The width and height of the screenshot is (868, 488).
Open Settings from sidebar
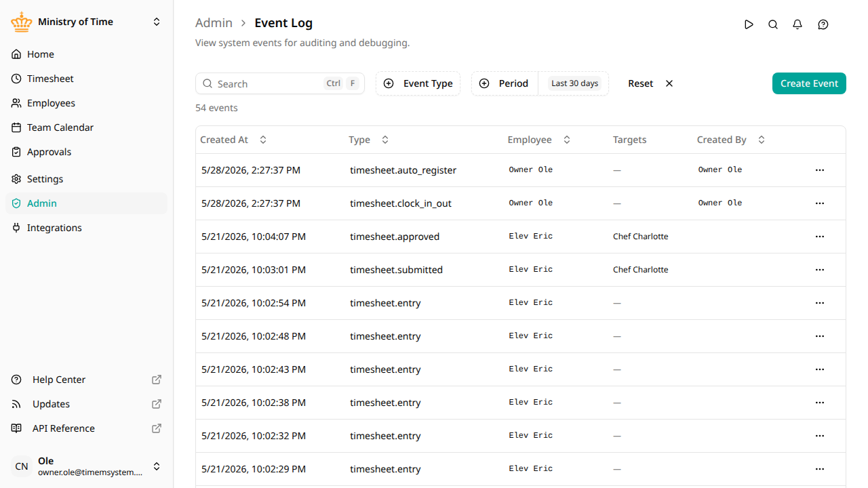[86, 179]
